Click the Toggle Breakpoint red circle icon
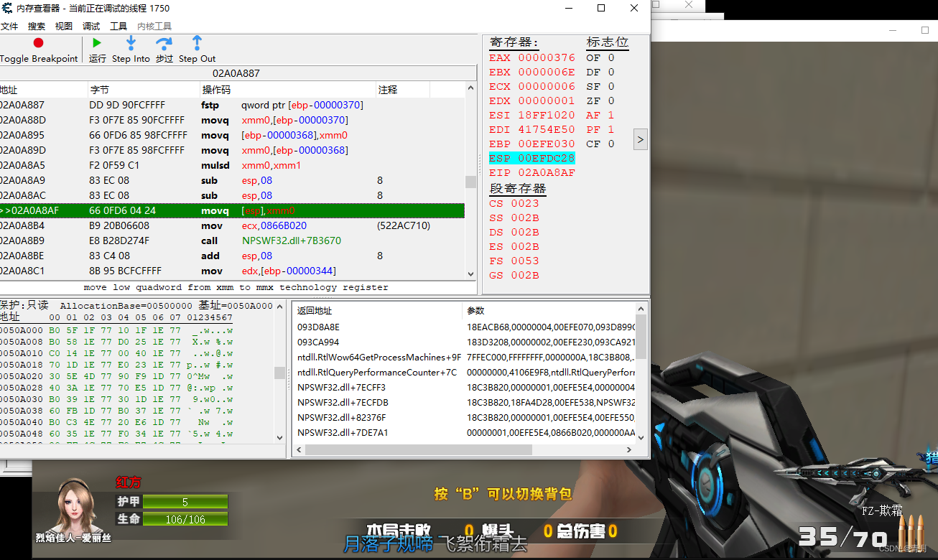This screenshot has width=938, height=560. pos(38,44)
